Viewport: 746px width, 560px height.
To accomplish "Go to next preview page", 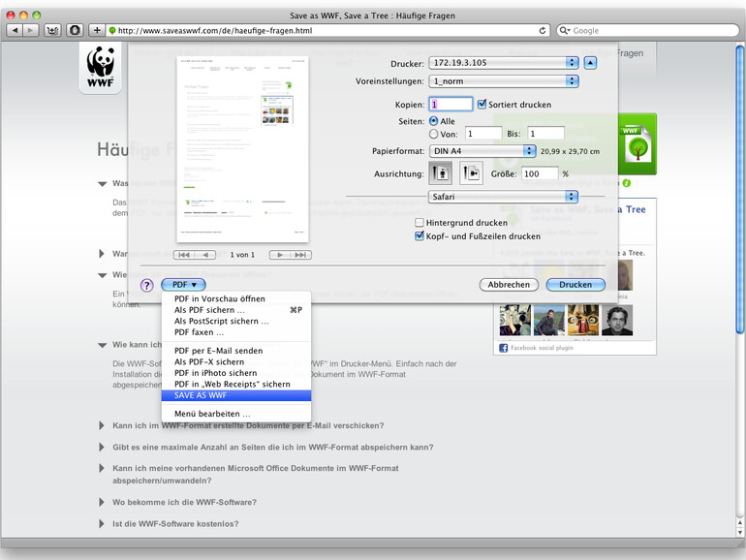I will point(280,255).
